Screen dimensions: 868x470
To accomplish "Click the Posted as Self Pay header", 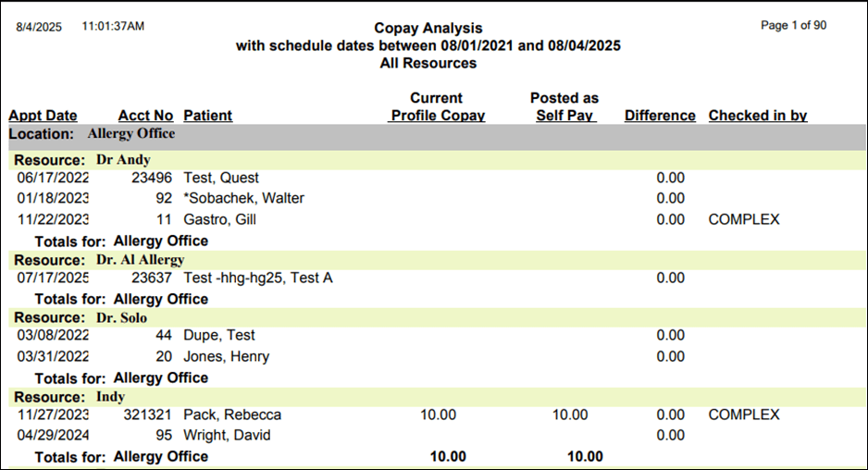I will (564, 107).
